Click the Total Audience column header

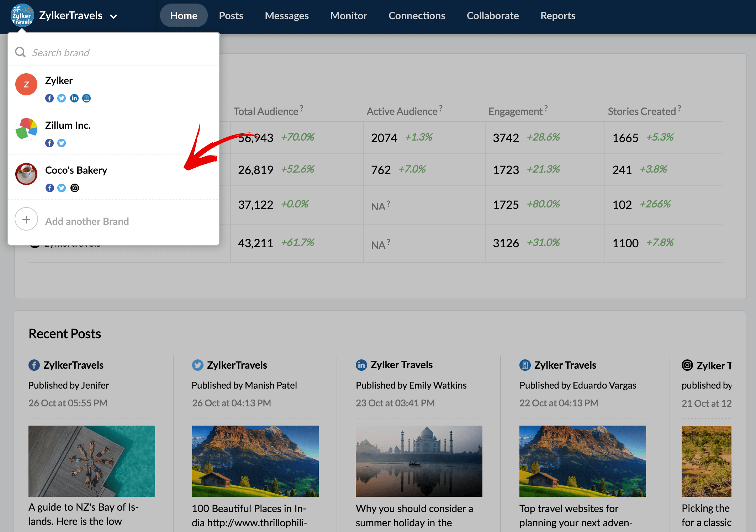click(266, 111)
